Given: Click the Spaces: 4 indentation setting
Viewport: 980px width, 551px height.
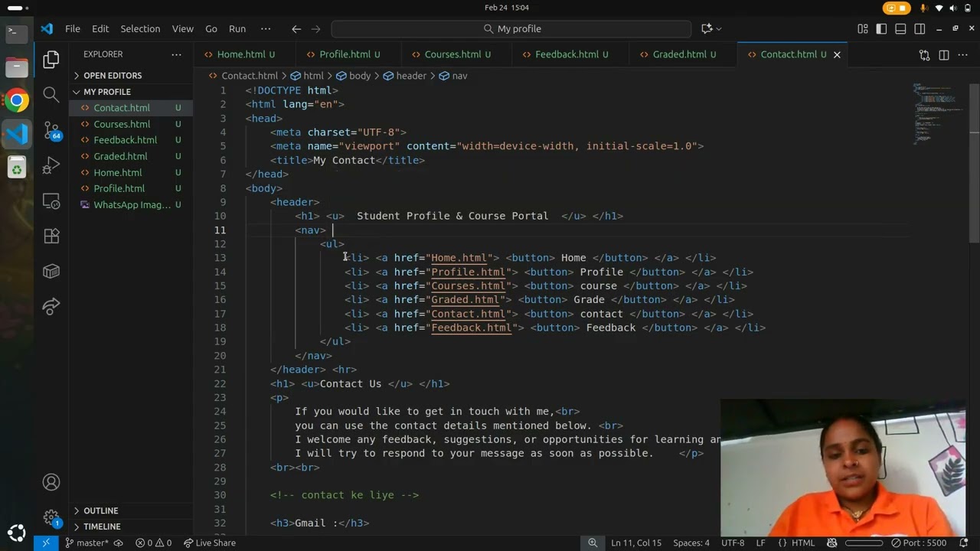Looking at the screenshot, I should pos(691,543).
